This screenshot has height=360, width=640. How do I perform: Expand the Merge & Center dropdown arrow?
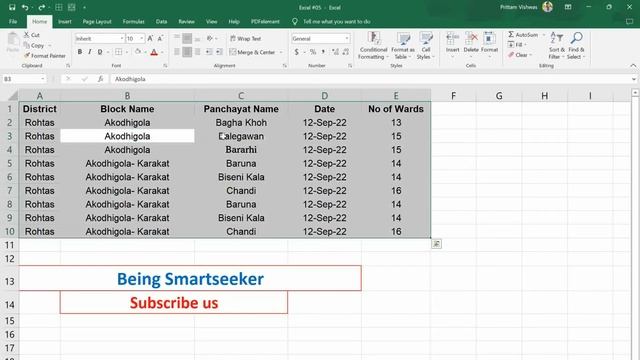[x=281, y=52]
